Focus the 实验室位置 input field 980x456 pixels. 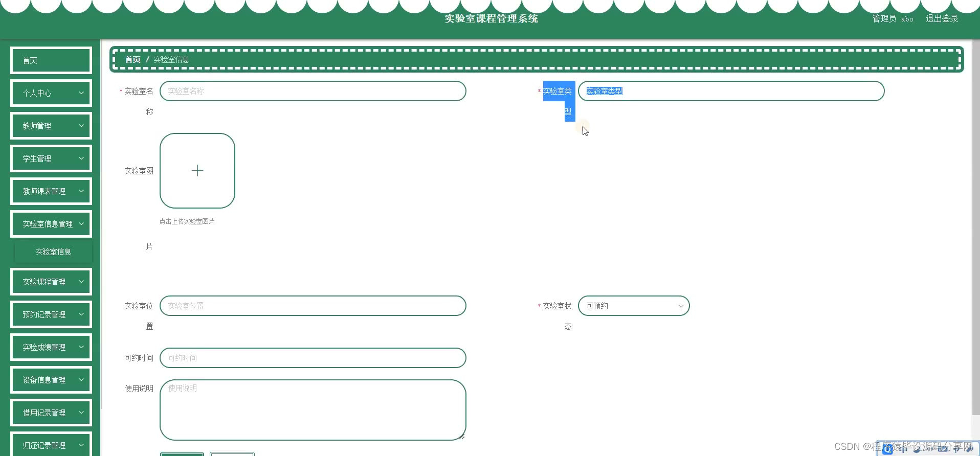[x=313, y=306]
